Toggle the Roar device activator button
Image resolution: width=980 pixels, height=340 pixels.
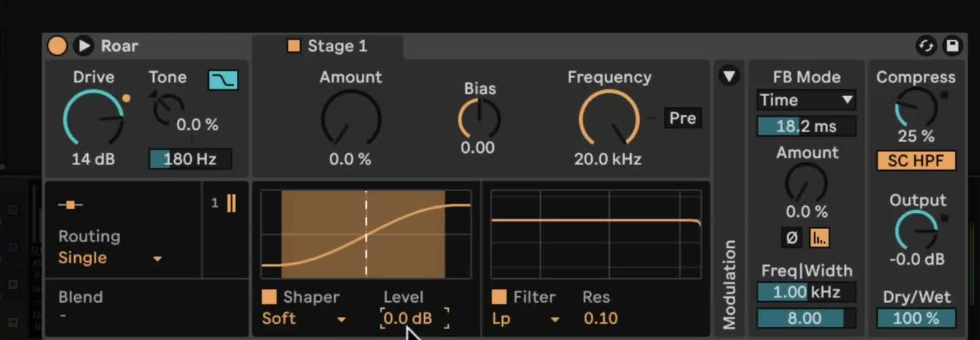(x=57, y=46)
